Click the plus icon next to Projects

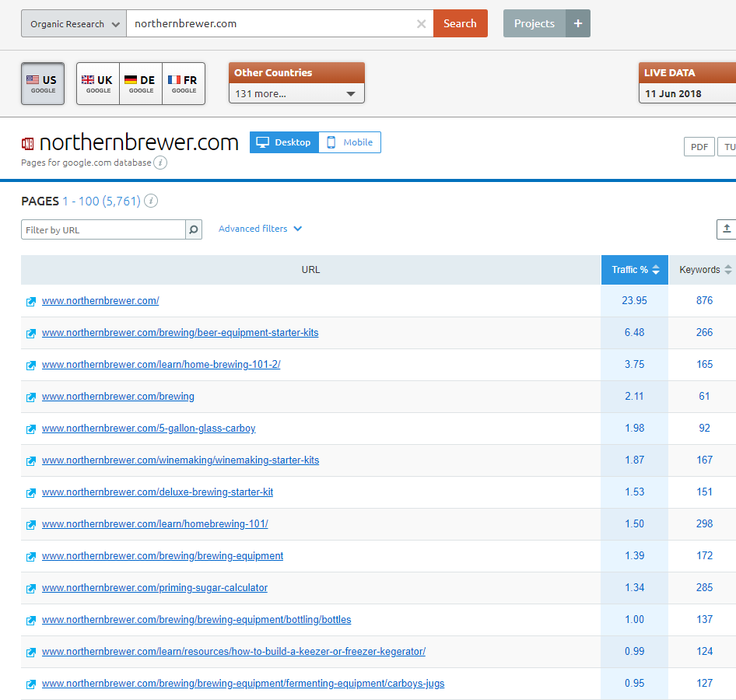(577, 23)
